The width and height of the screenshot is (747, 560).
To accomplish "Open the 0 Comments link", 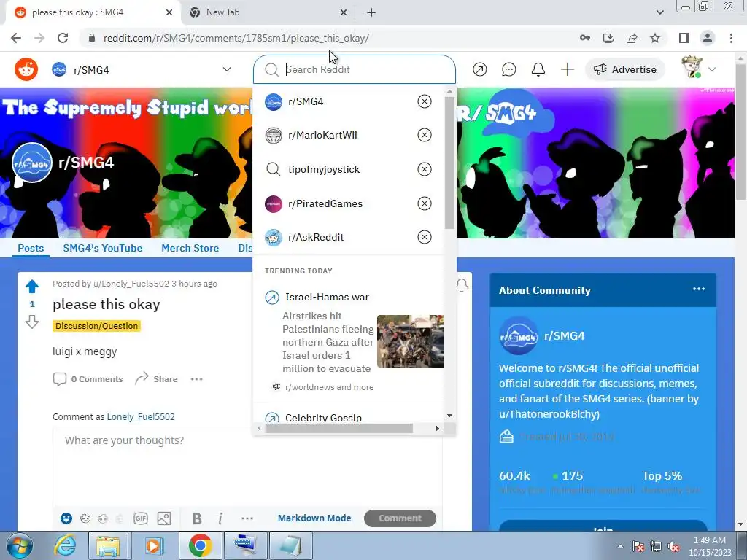I will pyautogui.click(x=88, y=379).
